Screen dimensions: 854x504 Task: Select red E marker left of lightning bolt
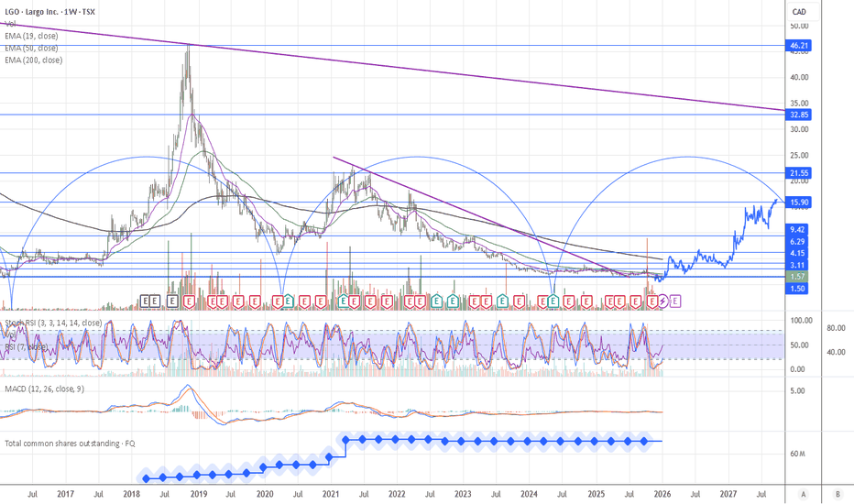(x=651, y=300)
